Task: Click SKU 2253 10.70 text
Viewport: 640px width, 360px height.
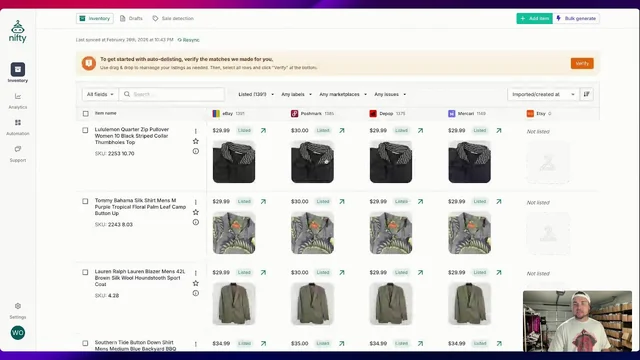Action: click(115, 153)
